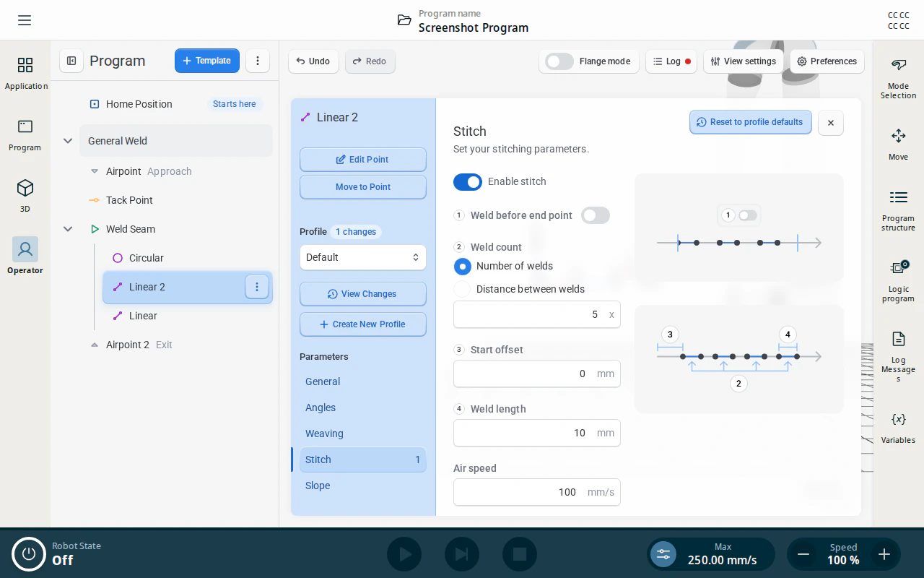Open the Move panel
The image size is (924, 578).
[898, 144]
